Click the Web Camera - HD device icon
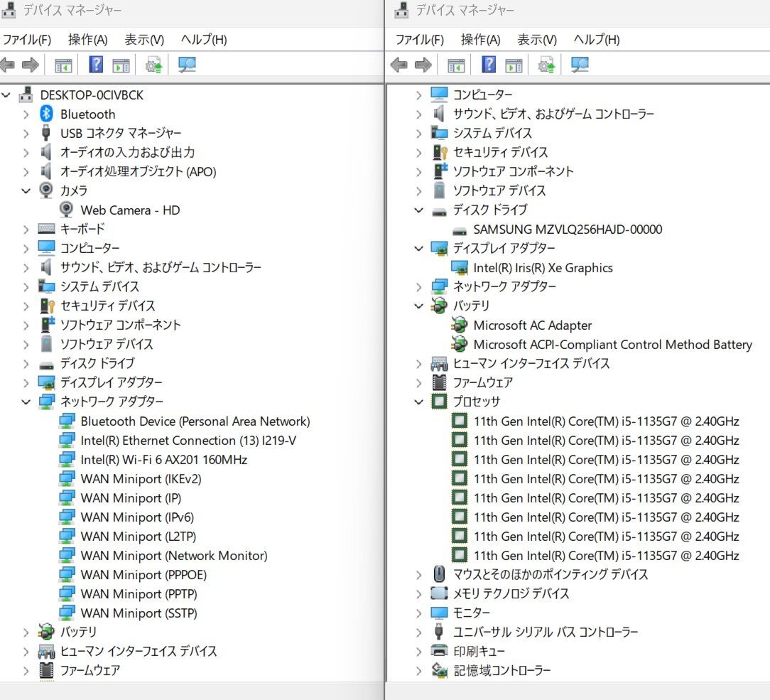 tap(66, 210)
